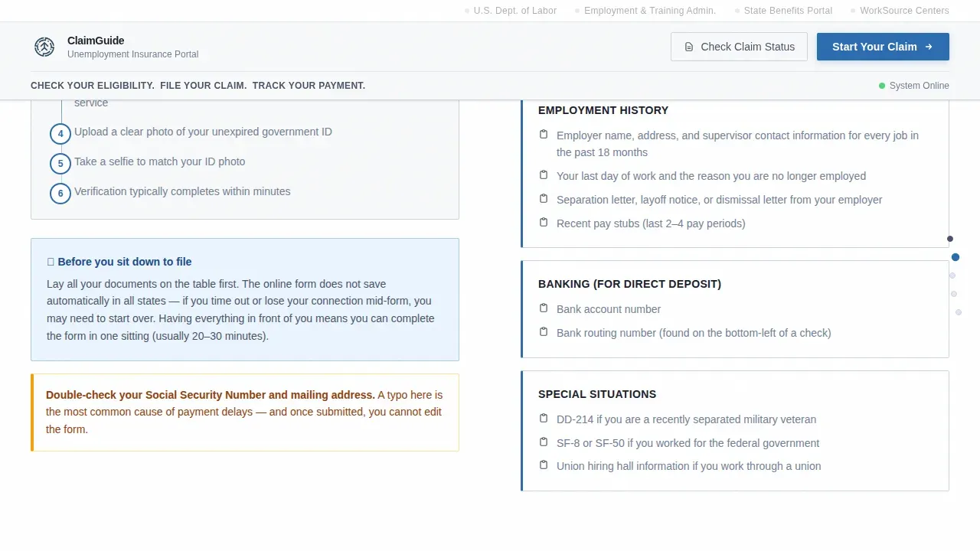
Task: Click the text Your last day of work and the reason
Action: (x=711, y=176)
